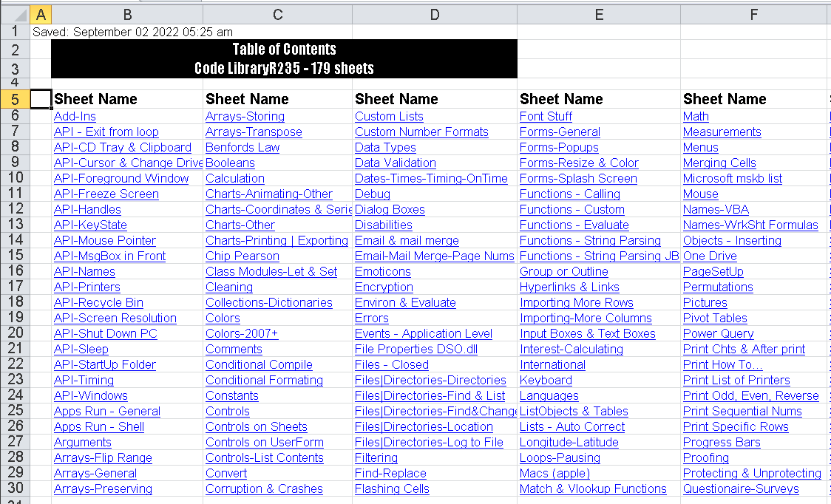831x504 pixels.
Task: Go to API-KeyState sheet link
Action: [90, 225]
